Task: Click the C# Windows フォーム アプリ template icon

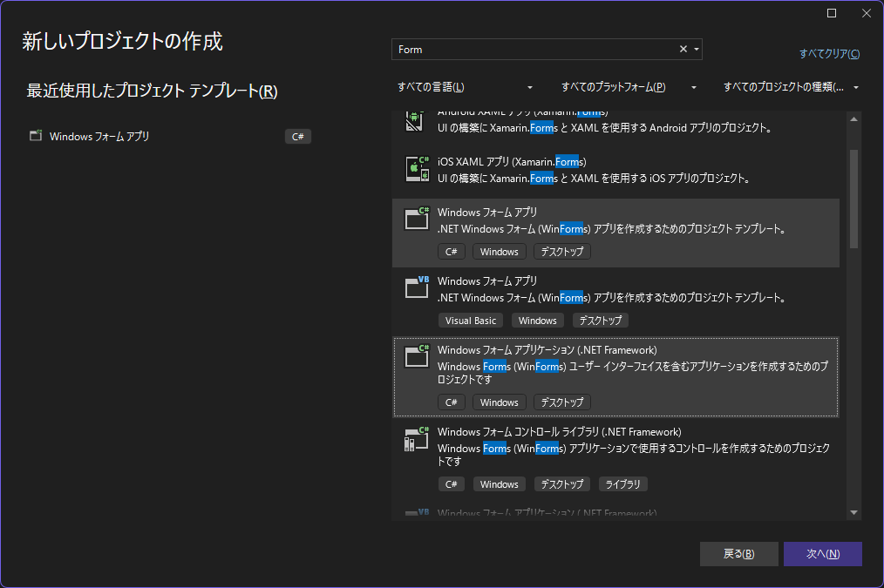Action: (418, 219)
